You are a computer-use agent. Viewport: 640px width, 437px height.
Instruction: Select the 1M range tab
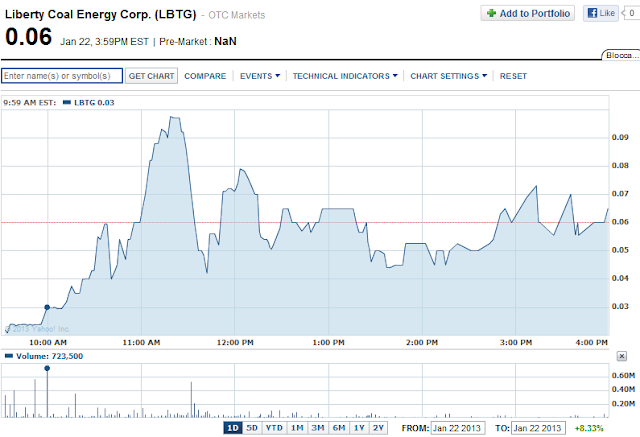coord(297,428)
